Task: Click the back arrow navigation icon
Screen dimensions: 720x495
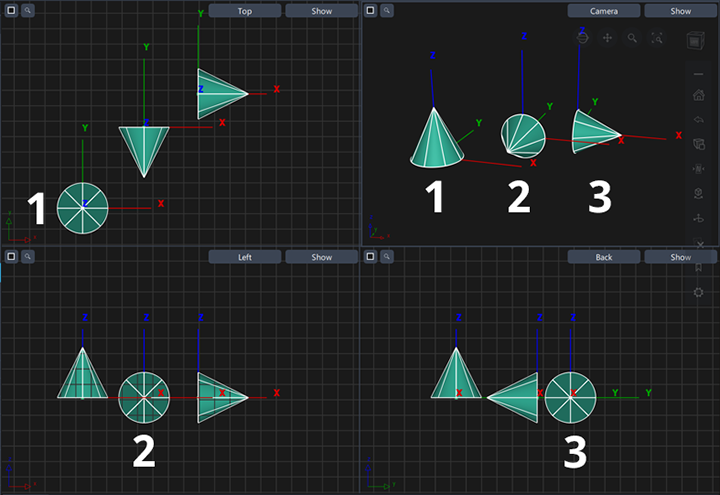Action: click(x=698, y=120)
